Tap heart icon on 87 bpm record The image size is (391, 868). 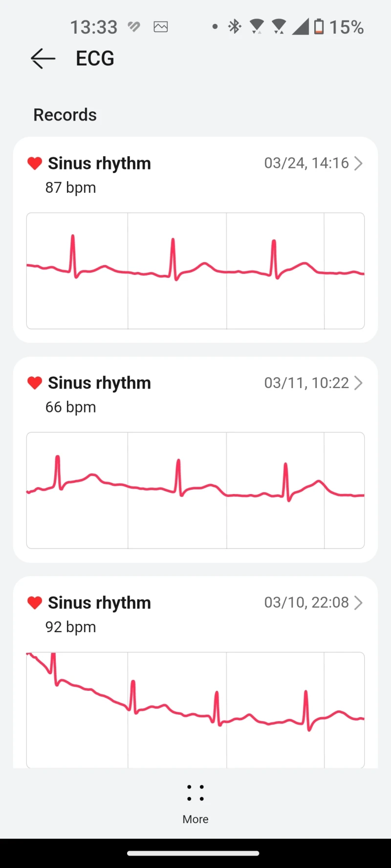pos(35,163)
